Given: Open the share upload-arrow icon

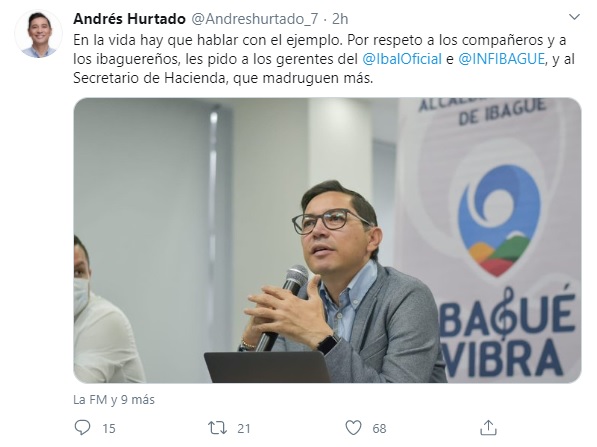Looking at the screenshot, I should (488, 427).
